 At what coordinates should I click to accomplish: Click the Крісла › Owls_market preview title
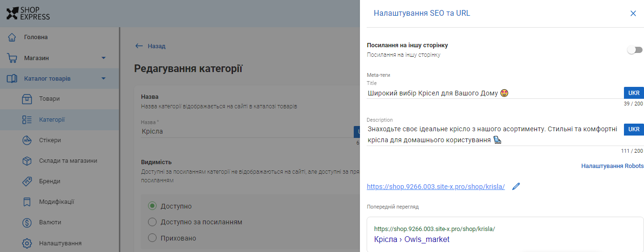pyautogui.click(x=412, y=240)
